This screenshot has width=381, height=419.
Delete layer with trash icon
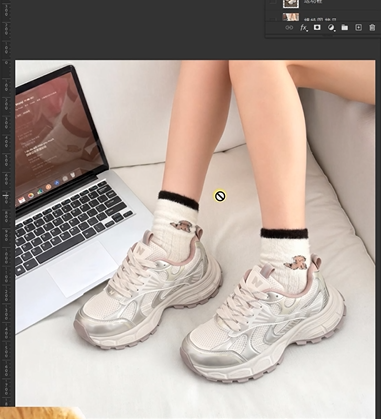(x=372, y=28)
